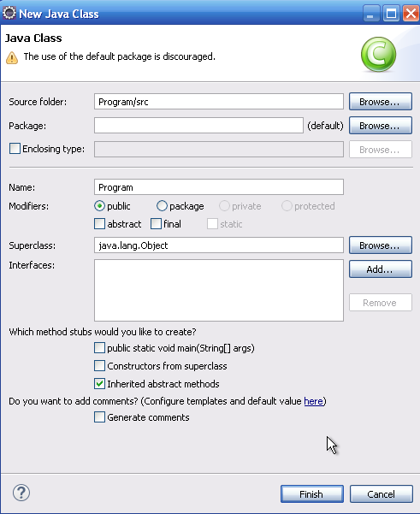Check Constructors from superclass option
This screenshot has height=514, width=420.
(99, 365)
